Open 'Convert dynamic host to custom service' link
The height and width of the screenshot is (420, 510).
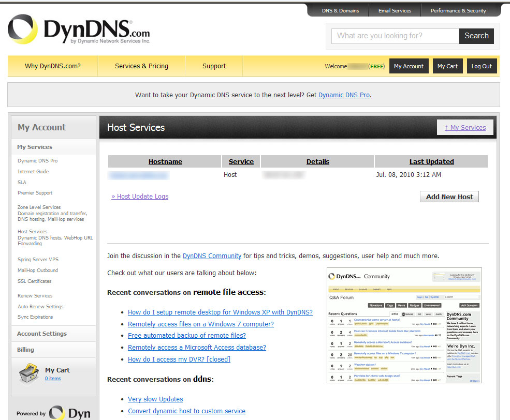[x=186, y=411]
